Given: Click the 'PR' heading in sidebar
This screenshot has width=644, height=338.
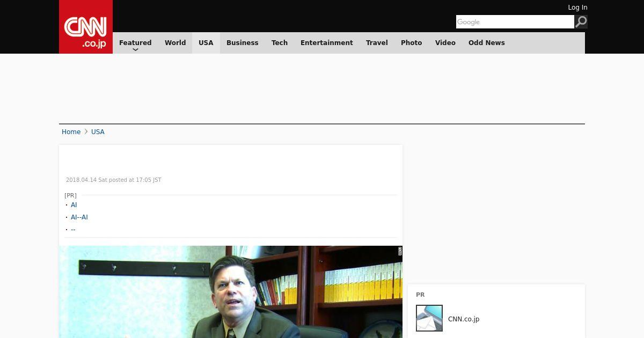Looking at the screenshot, I should [x=420, y=295].
